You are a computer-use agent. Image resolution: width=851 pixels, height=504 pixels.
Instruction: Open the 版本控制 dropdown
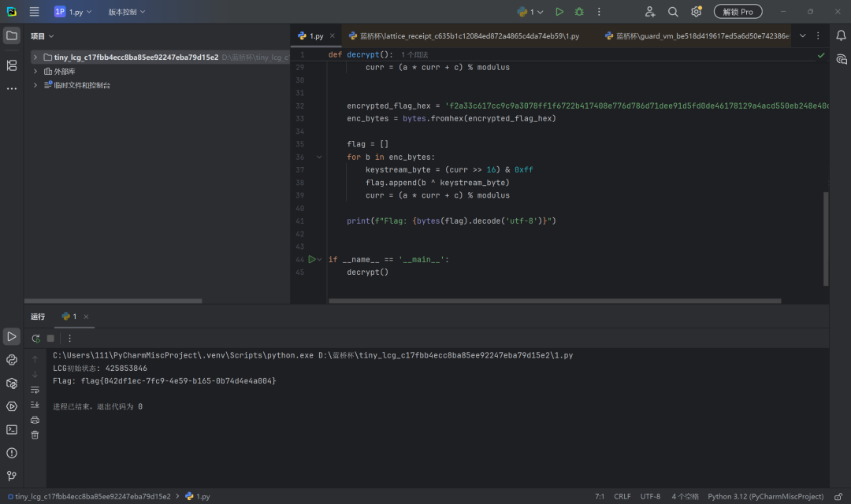point(126,11)
